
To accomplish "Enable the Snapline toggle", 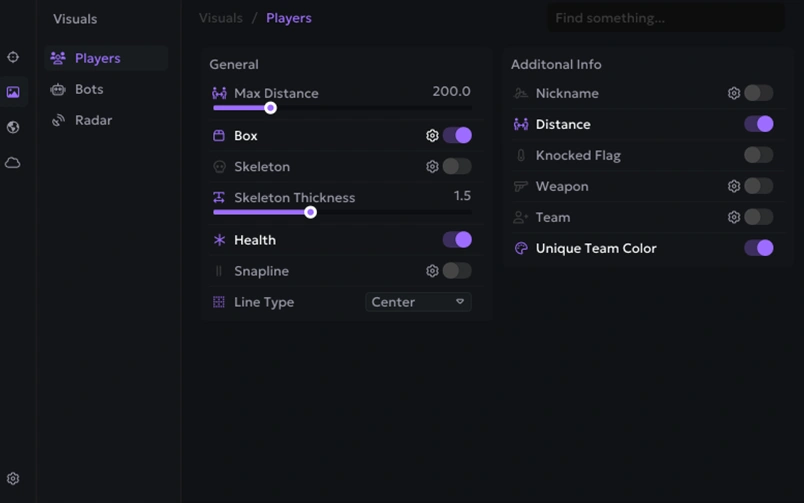I will (x=457, y=271).
